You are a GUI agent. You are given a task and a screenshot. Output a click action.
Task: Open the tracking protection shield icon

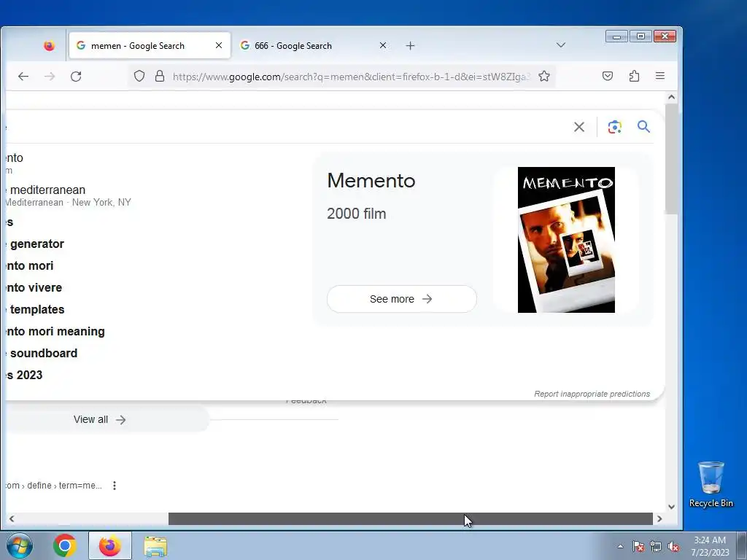[139, 76]
